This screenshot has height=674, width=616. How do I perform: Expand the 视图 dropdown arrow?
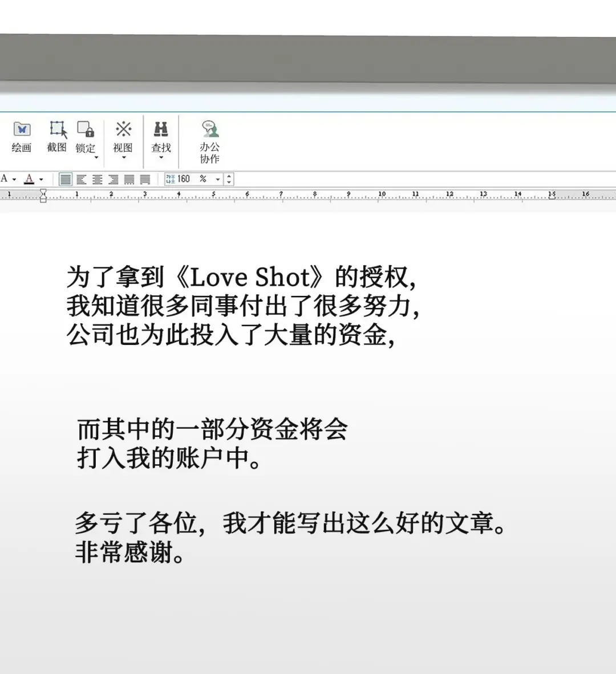123,158
